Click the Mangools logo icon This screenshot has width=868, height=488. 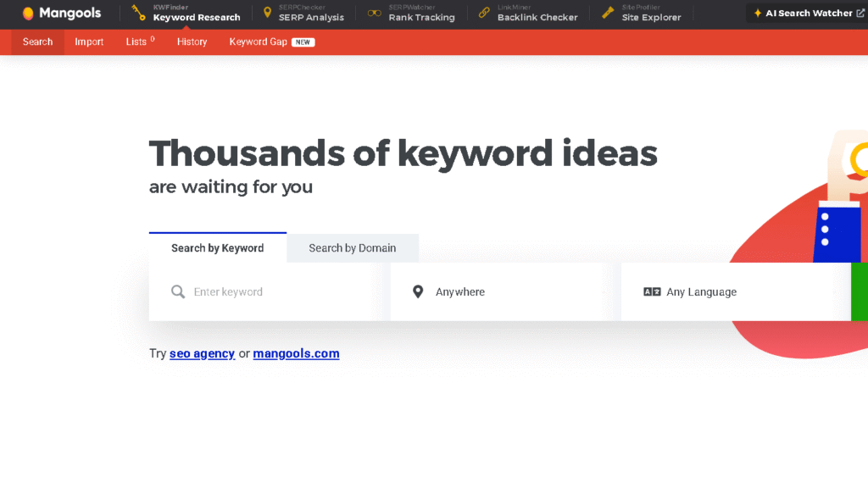(28, 14)
